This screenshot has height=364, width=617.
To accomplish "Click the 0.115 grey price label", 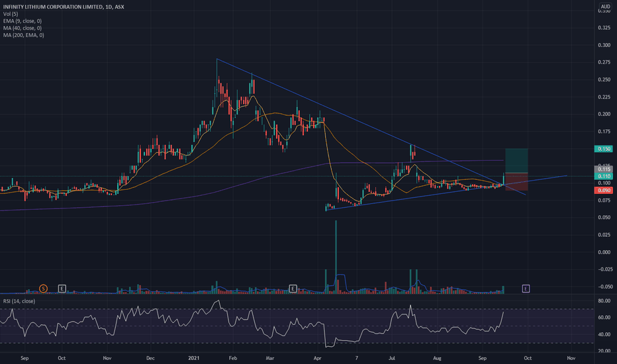I will pyautogui.click(x=604, y=169).
